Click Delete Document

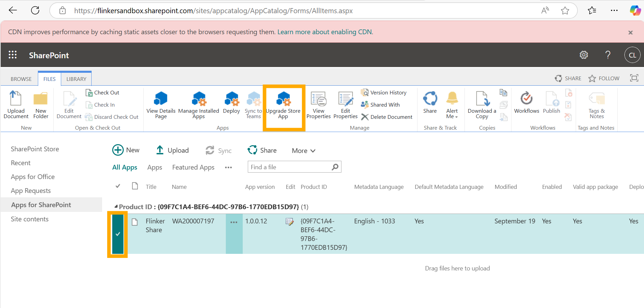pyautogui.click(x=387, y=117)
